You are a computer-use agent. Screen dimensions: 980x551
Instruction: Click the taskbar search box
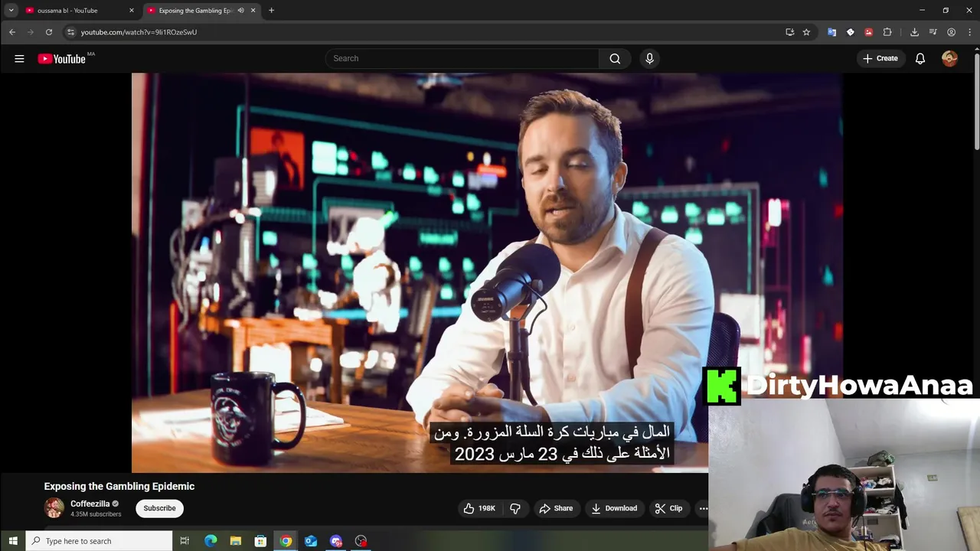coord(99,541)
